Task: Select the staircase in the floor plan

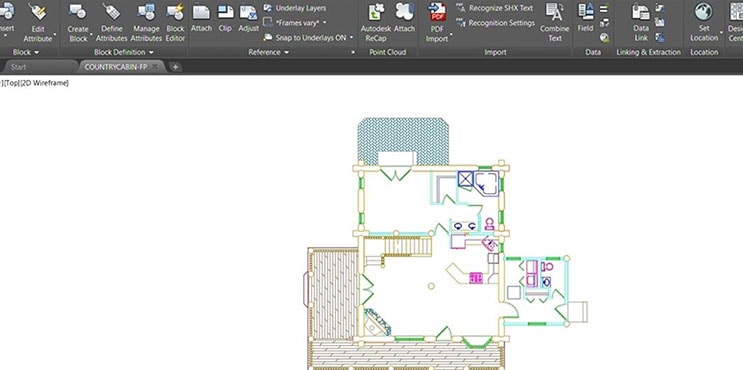Action: [x=408, y=246]
